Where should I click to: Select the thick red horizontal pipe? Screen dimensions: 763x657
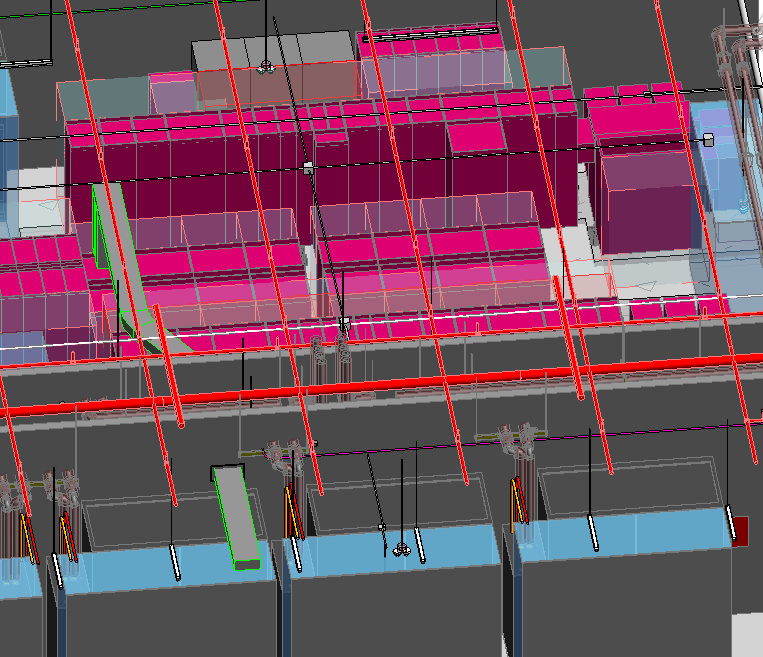(x=382, y=384)
